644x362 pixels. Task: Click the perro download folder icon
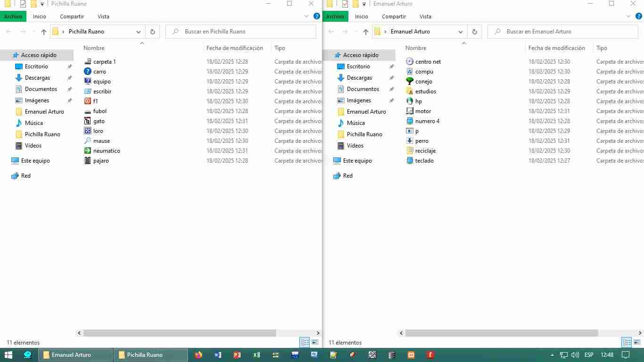coord(410,141)
